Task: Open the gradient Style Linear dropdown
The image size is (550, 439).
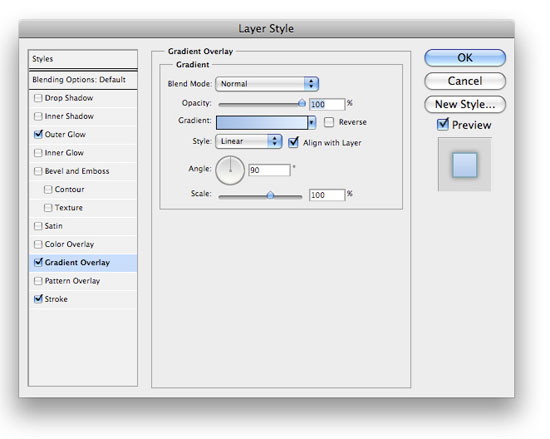Action: pos(249,141)
